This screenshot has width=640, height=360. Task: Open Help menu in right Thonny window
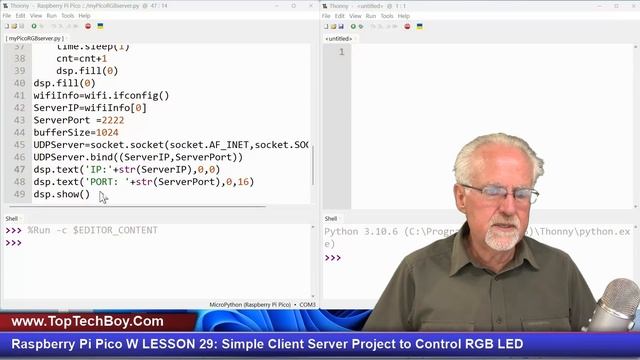(x=403, y=16)
